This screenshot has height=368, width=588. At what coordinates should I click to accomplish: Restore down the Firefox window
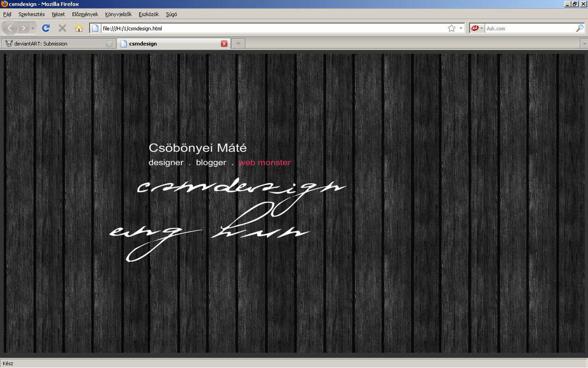point(574,4)
